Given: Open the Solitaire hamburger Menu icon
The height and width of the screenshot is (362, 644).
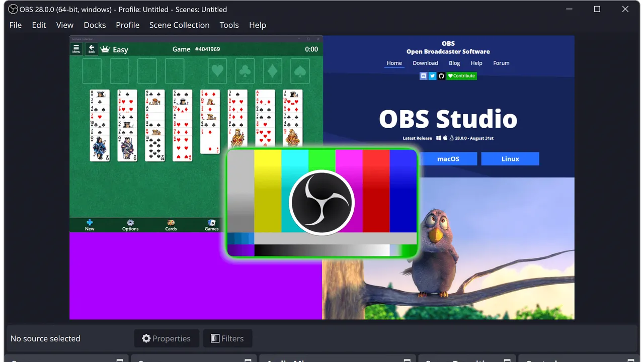Looking at the screenshot, I should click(x=76, y=49).
